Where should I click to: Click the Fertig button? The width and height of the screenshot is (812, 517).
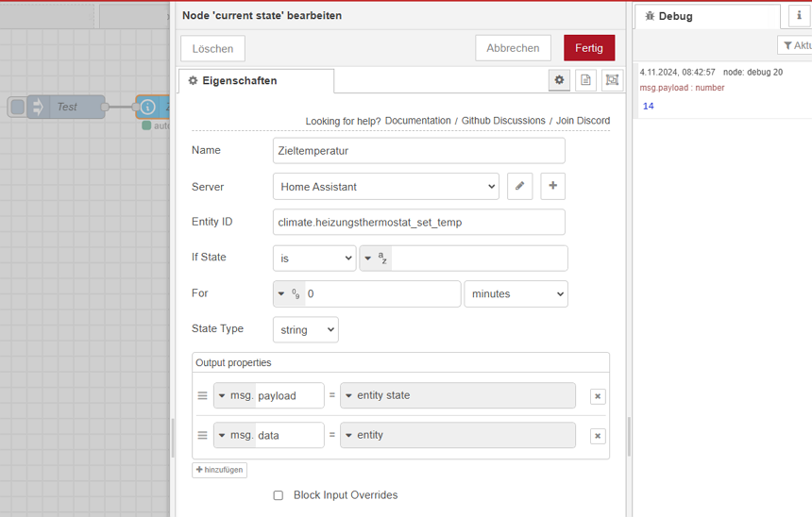pos(589,48)
